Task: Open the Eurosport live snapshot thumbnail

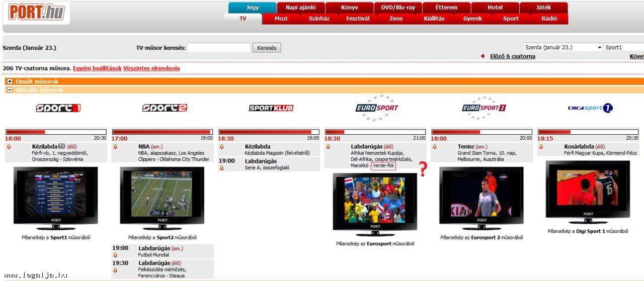Action: coord(375,200)
